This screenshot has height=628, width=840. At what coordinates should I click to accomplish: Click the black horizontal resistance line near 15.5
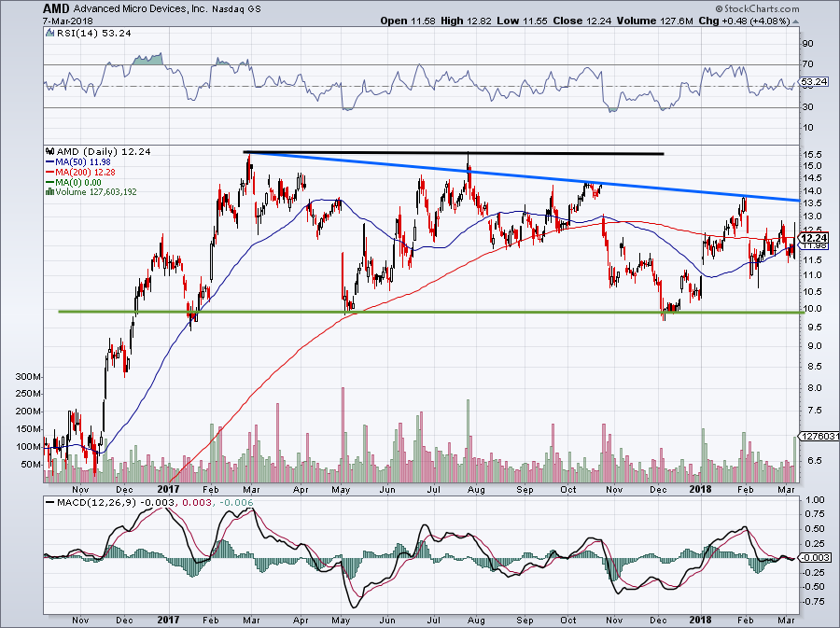(x=454, y=153)
